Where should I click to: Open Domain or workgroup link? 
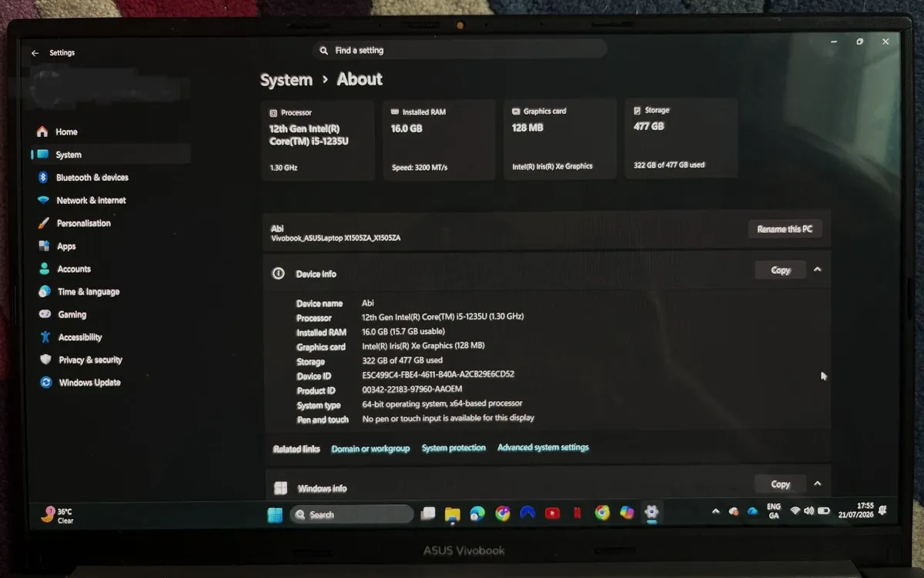click(370, 449)
